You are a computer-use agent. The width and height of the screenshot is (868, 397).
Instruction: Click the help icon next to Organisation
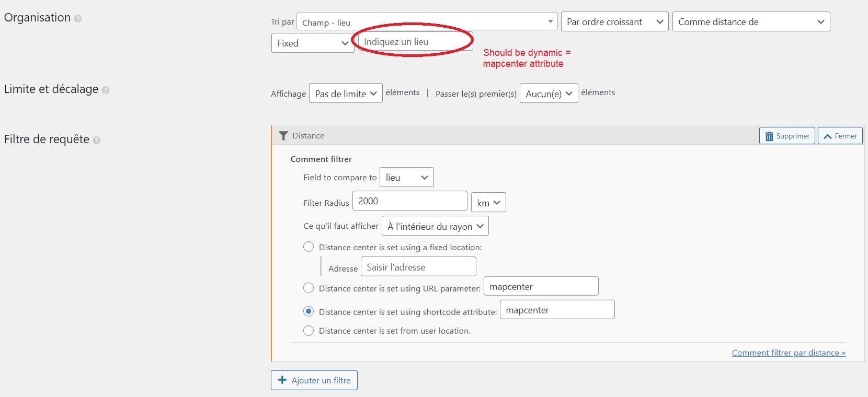tap(78, 18)
